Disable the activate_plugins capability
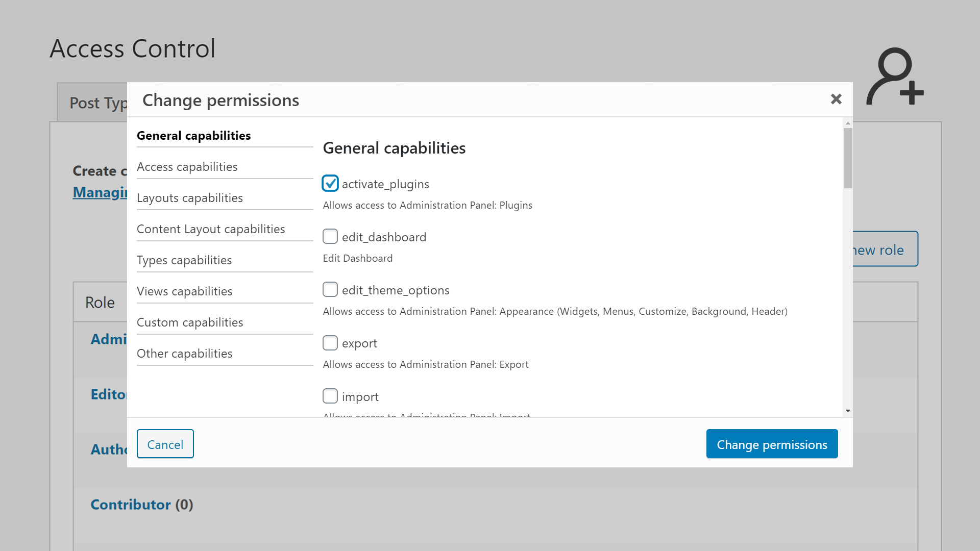980x551 pixels. tap(330, 183)
